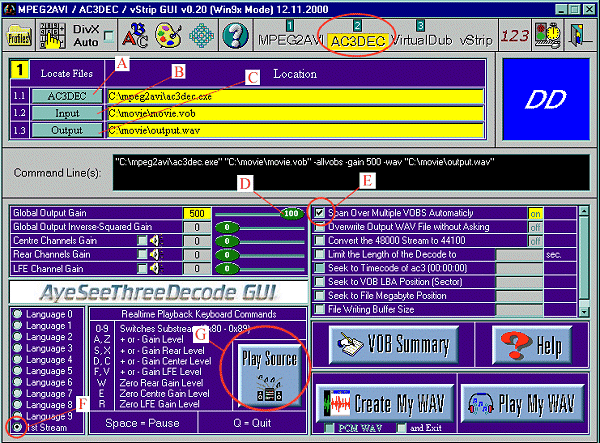Image resolution: width=600 pixels, height=443 pixels.
Task: Click the output.wav path field
Action: (295, 130)
